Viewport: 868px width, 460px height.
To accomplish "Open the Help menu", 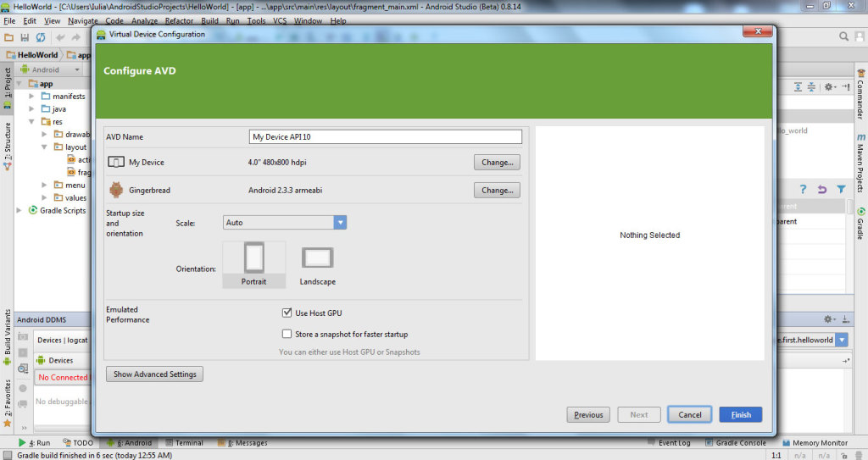I will 338,21.
